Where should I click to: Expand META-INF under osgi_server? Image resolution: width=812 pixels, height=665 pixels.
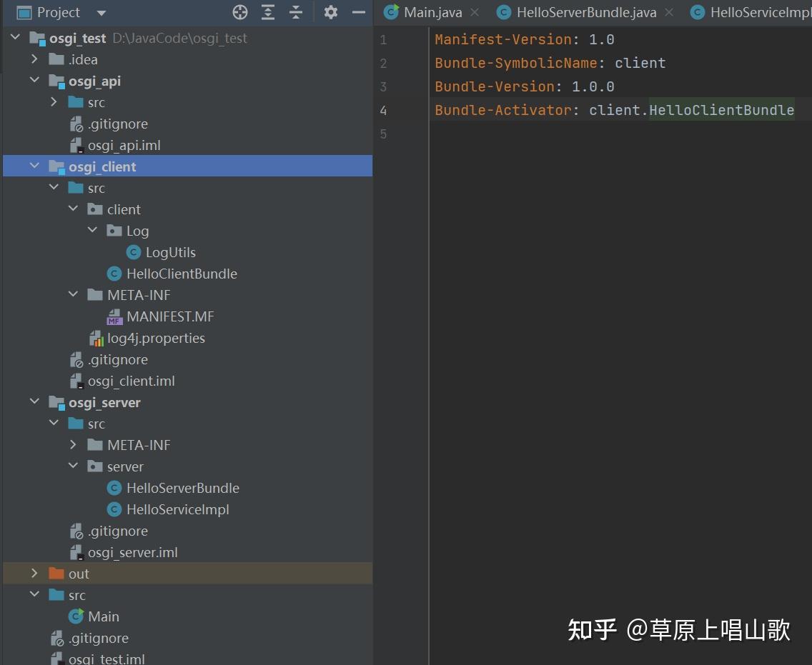point(73,444)
